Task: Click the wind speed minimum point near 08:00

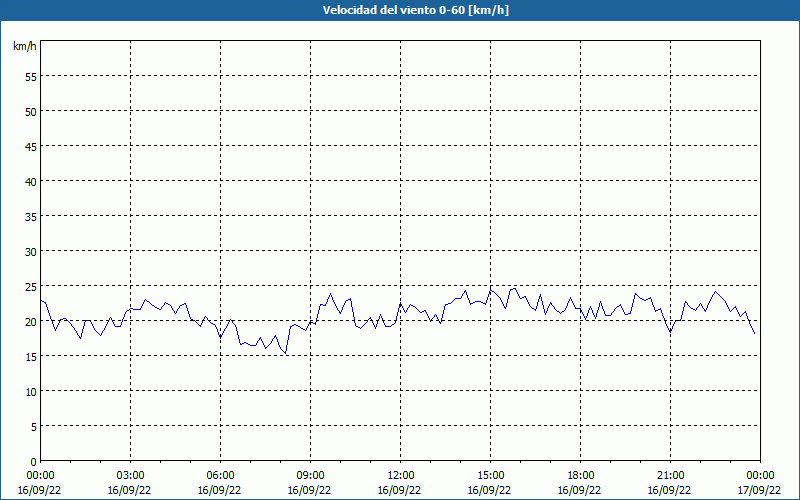Action: click(286, 353)
